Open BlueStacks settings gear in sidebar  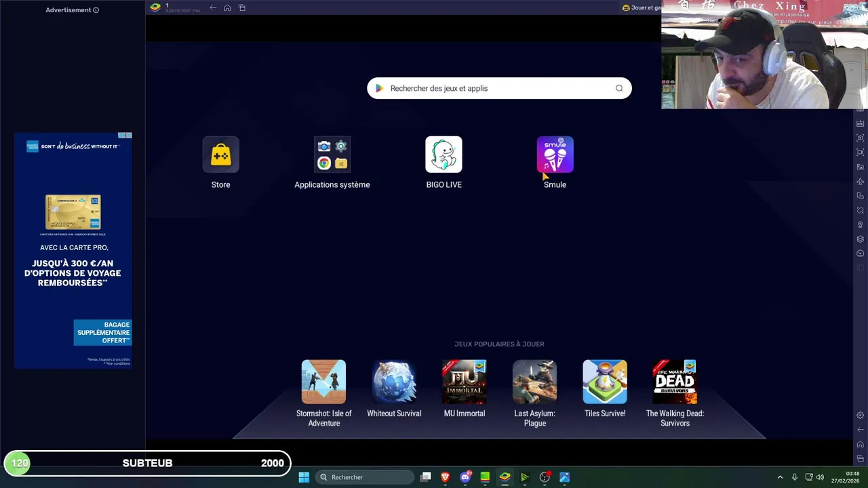[861, 415]
